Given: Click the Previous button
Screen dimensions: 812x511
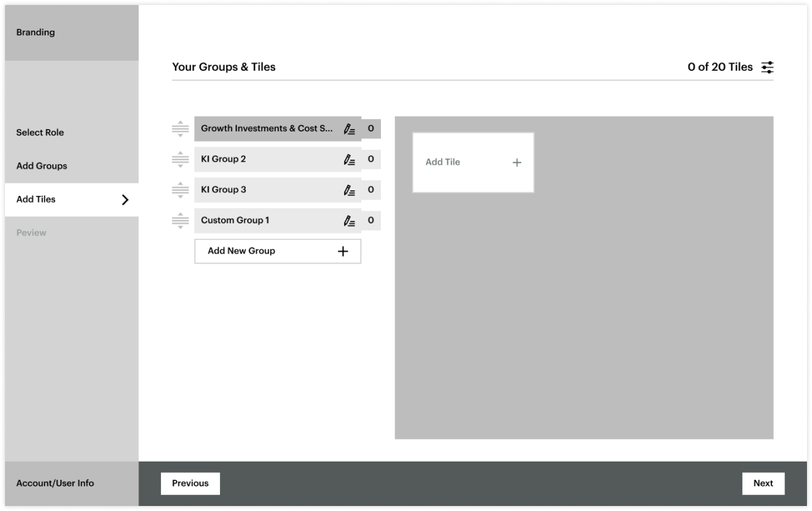Looking at the screenshot, I should pyautogui.click(x=190, y=483).
